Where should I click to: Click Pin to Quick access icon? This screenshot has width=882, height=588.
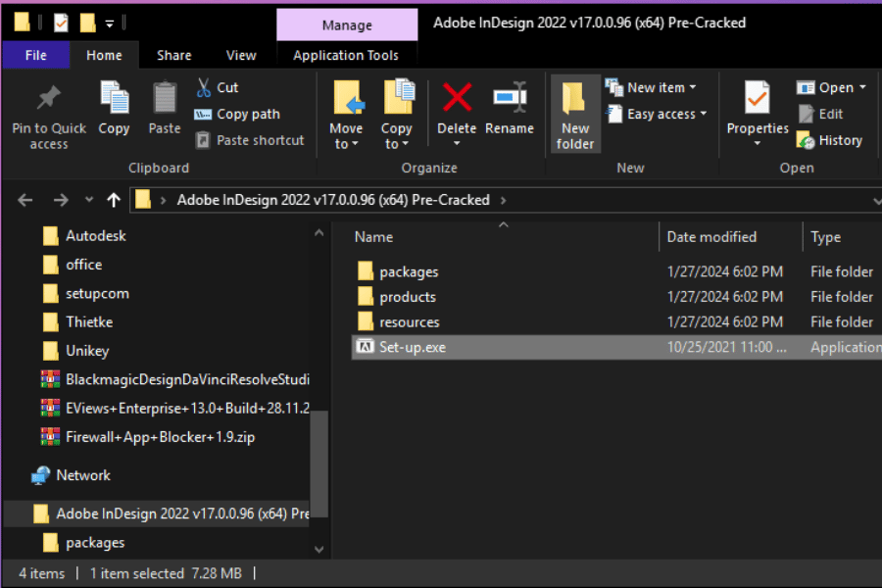tap(49, 99)
